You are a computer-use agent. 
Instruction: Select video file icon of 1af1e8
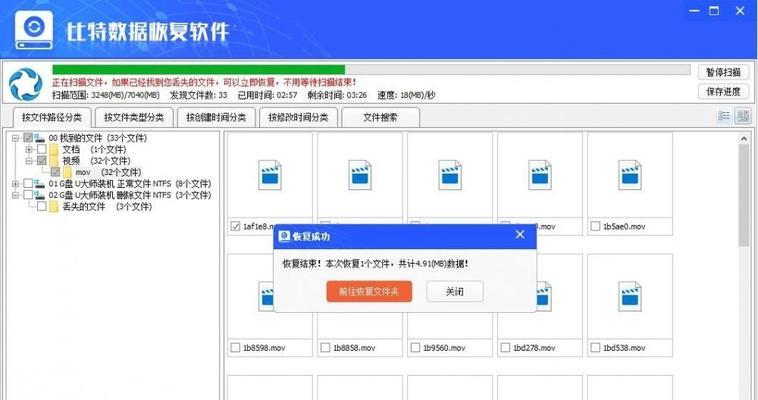270,175
